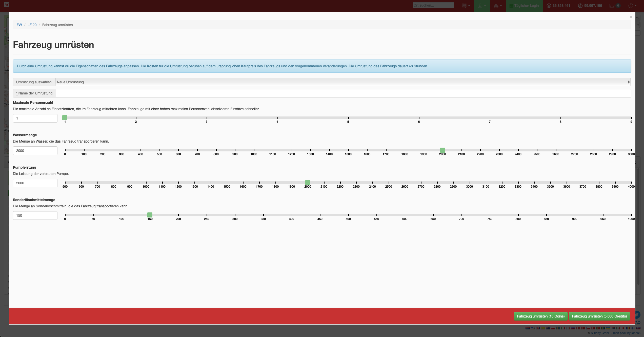This screenshot has width=644, height=337.
Task: Set Wassermenge slider to tick 1000
Action: [x=254, y=150]
